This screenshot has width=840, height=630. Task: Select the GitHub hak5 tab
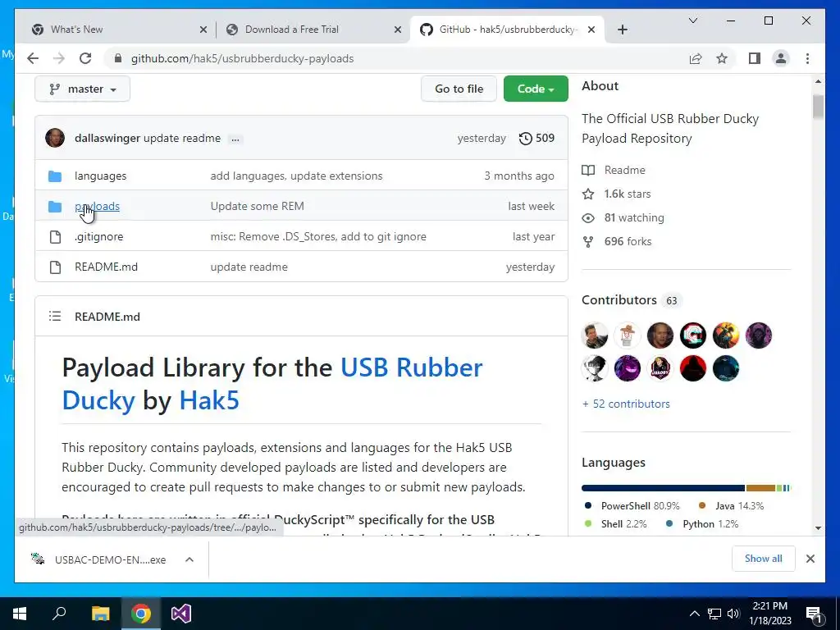[507, 30]
